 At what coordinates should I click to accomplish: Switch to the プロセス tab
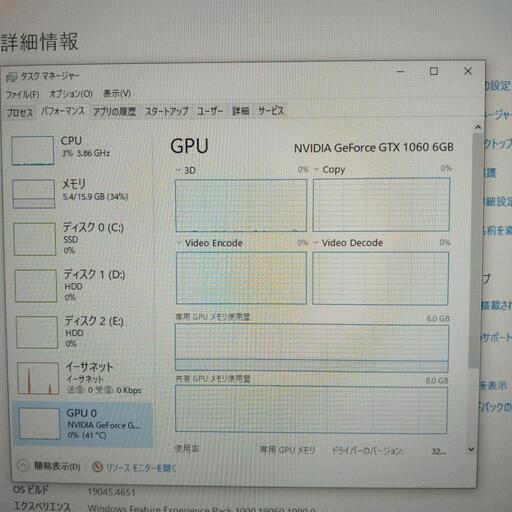(20, 112)
